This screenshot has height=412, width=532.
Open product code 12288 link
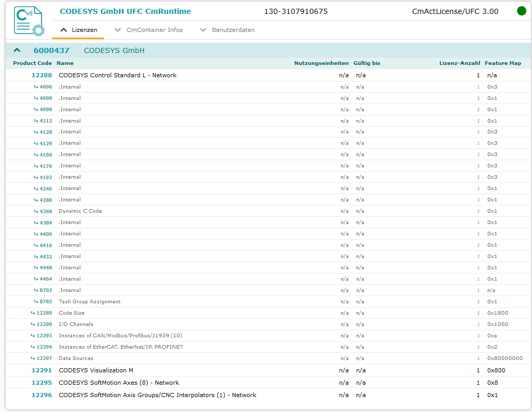coord(42,75)
